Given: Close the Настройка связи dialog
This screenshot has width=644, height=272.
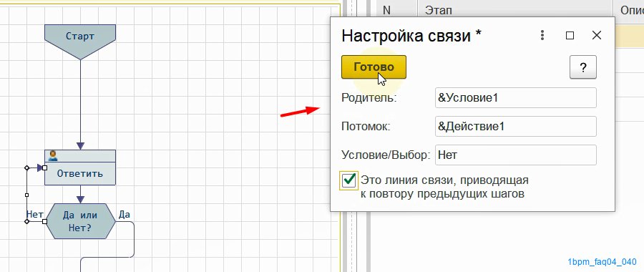Looking at the screenshot, I should 596,35.
